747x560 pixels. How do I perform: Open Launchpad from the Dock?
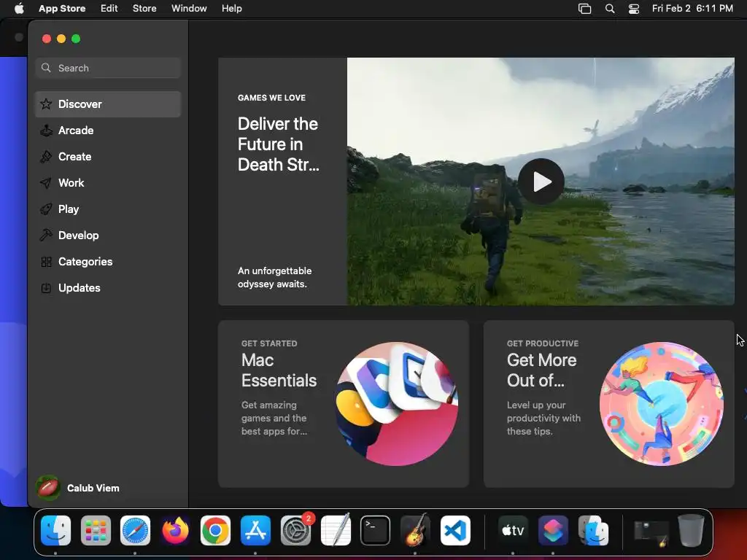(96, 531)
